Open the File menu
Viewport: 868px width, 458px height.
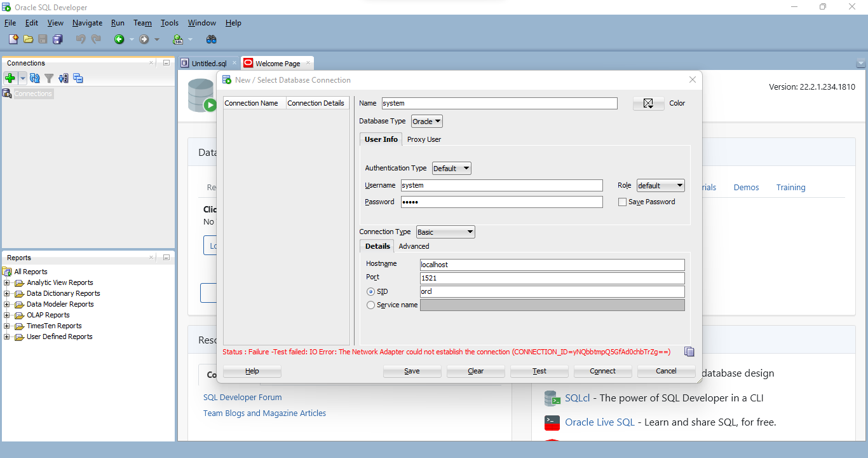pyautogui.click(x=10, y=23)
